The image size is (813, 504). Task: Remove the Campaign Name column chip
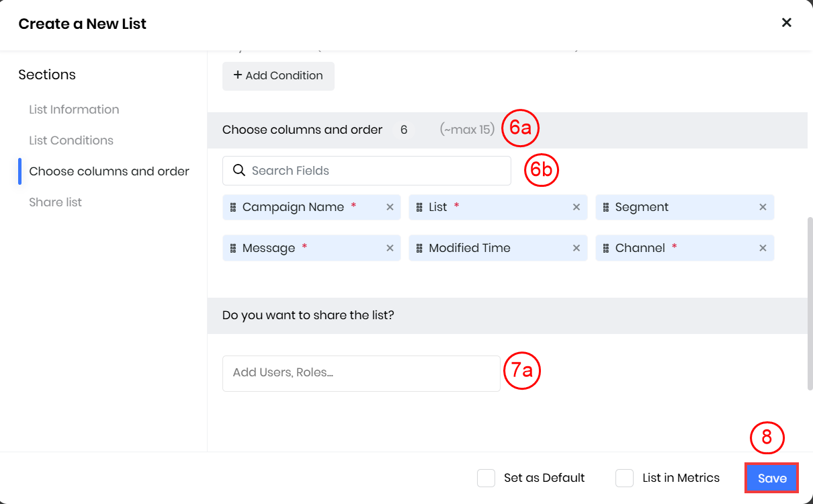390,208
